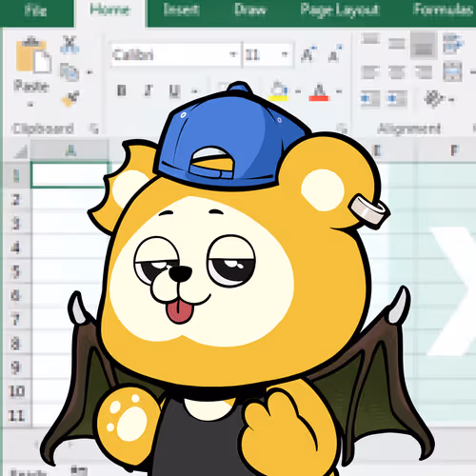Select row 10 header
The width and height of the screenshot is (476, 476).
click(x=16, y=391)
